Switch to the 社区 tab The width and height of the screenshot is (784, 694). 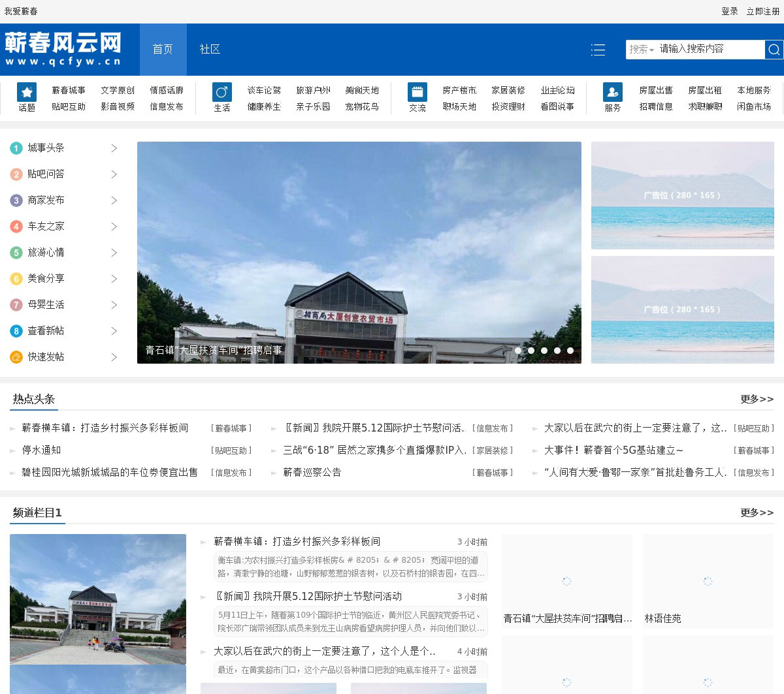(210, 50)
